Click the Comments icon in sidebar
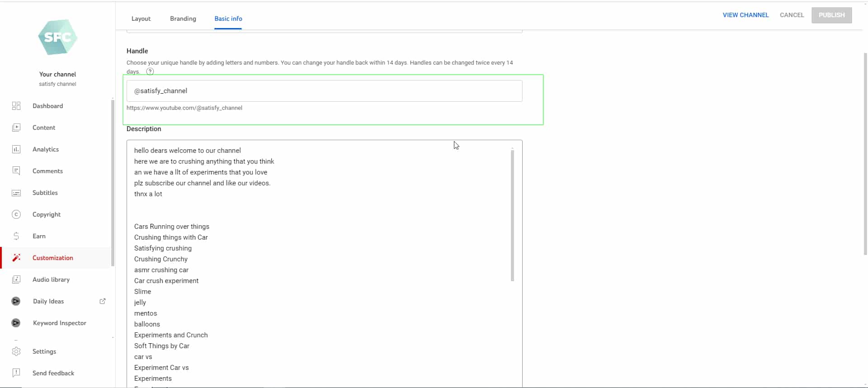Screen dimensions: 868x388 click(x=16, y=171)
